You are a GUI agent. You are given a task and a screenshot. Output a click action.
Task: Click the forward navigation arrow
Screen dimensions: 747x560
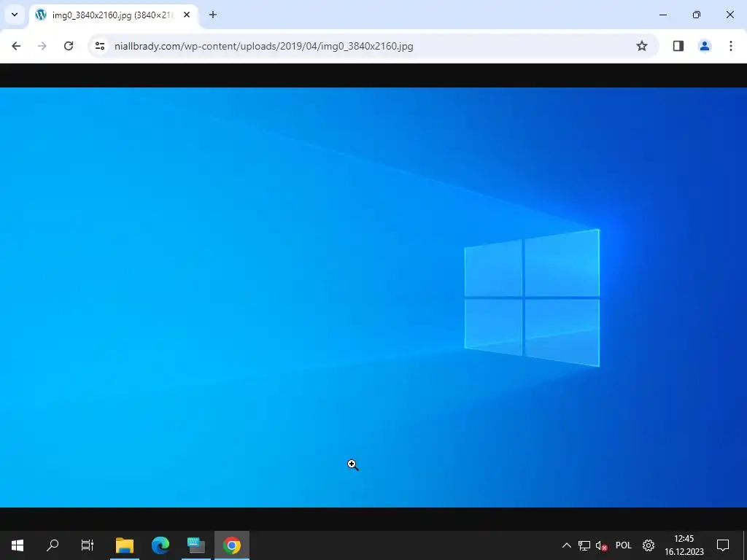pyautogui.click(x=42, y=46)
